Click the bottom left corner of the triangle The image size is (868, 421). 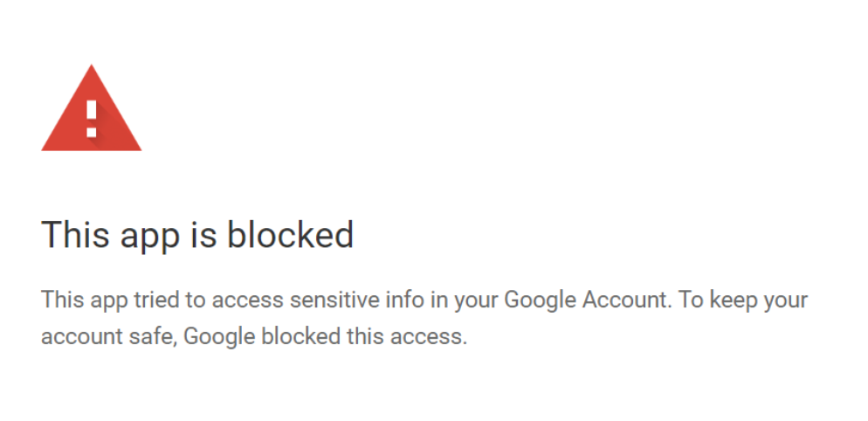pyautogui.click(x=46, y=148)
